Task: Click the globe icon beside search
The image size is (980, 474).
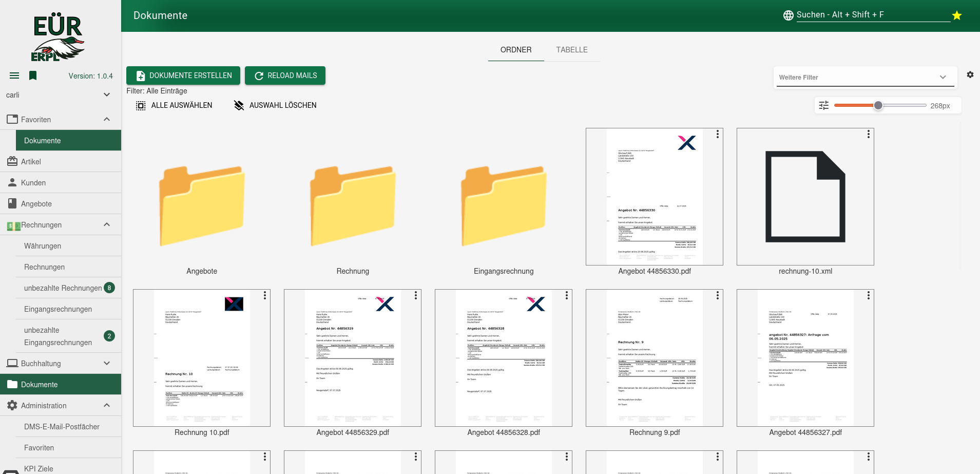Action: coord(788,15)
